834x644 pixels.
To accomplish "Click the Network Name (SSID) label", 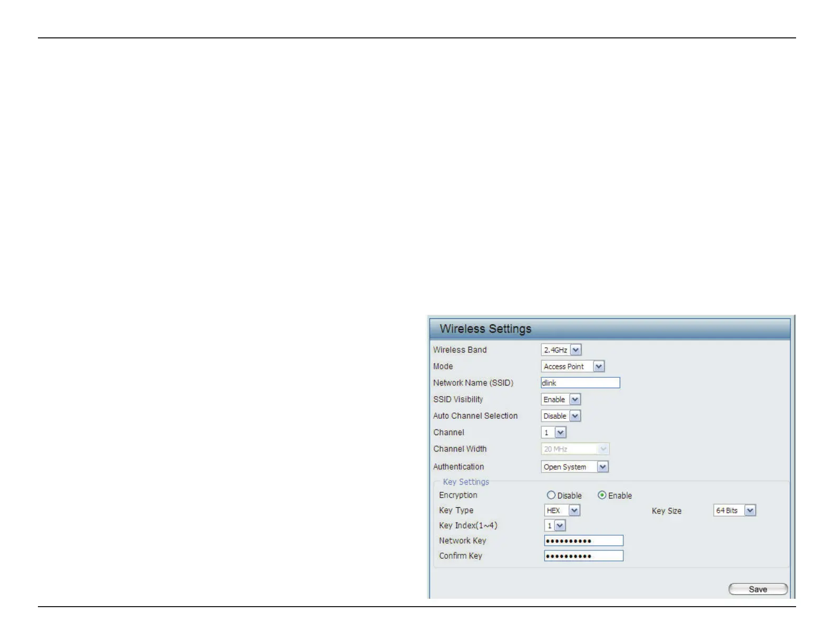I will click(x=473, y=383).
